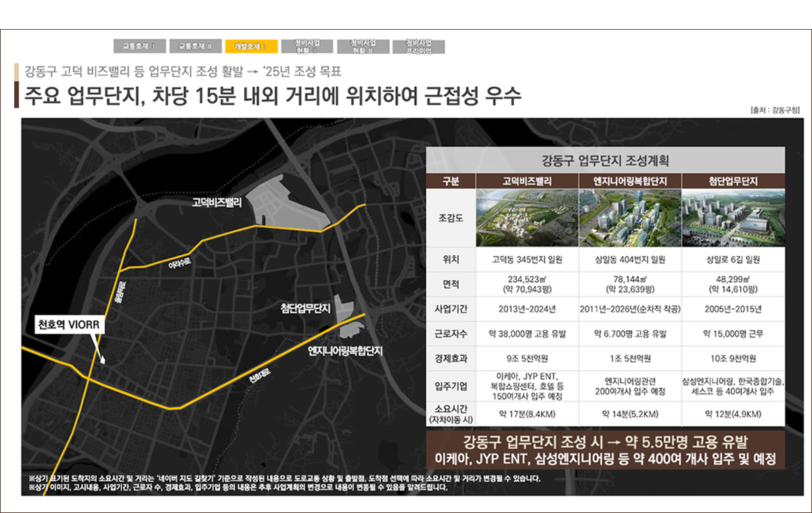
Task: Click the 첨단업무단지 aerial rendering thumbnail
Action: pos(734,218)
